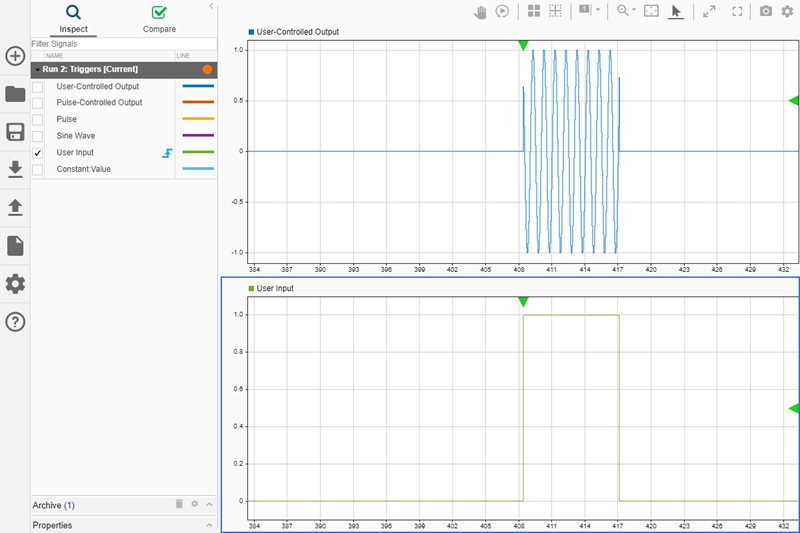
Task: Check the Sine Wave signal checkbox
Action: coord(37,136)
